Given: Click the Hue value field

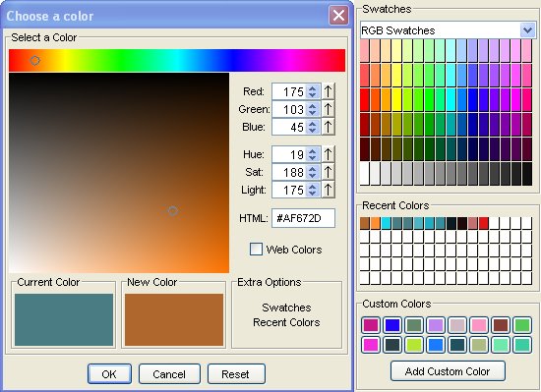Looking at the screenshot, I should click(x=289, y=154).
